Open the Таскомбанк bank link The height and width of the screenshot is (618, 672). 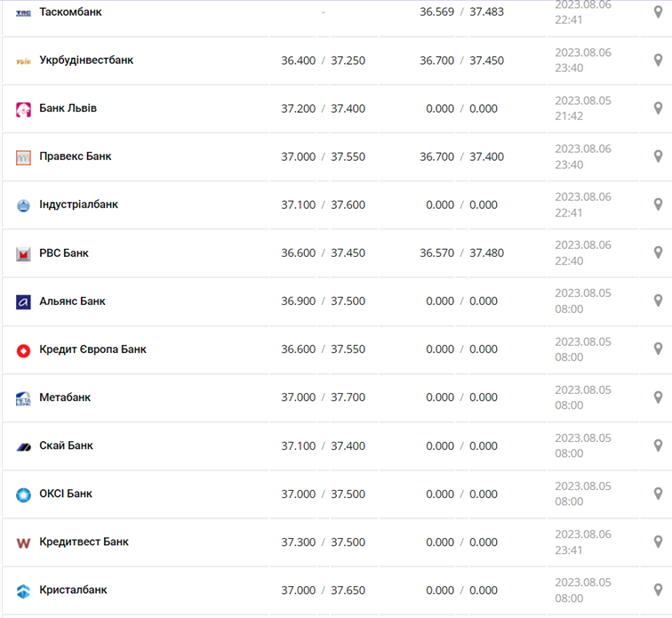click(70, 12)
